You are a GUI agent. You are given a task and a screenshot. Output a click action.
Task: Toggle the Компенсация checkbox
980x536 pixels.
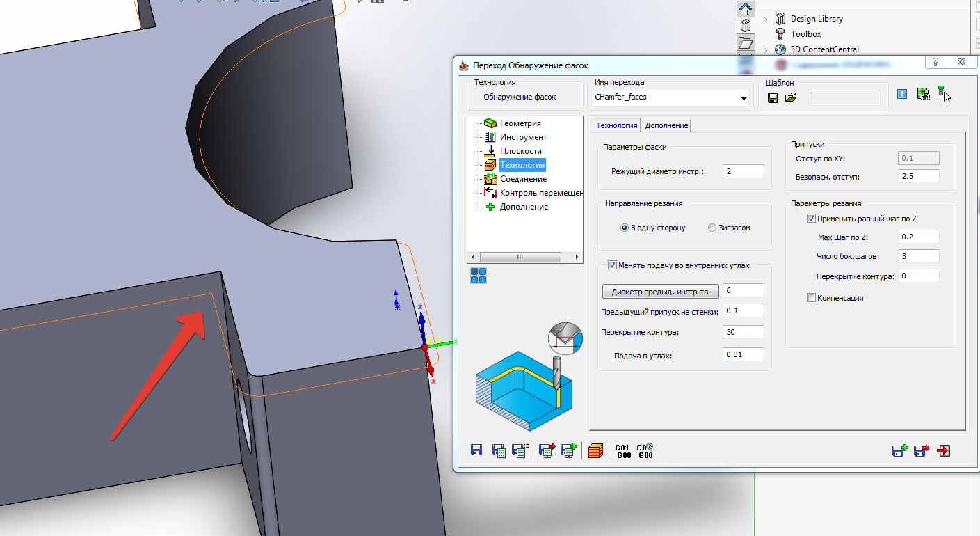point(811,298)
